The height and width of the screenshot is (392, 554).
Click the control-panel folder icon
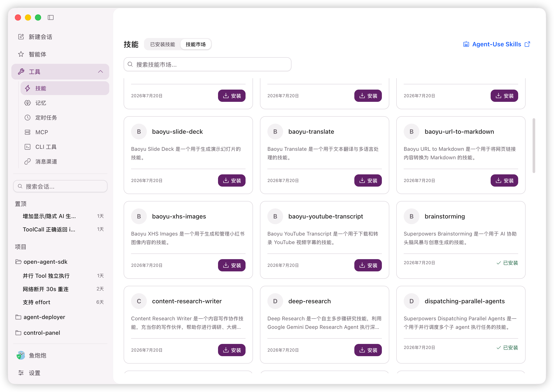point(18,333)
